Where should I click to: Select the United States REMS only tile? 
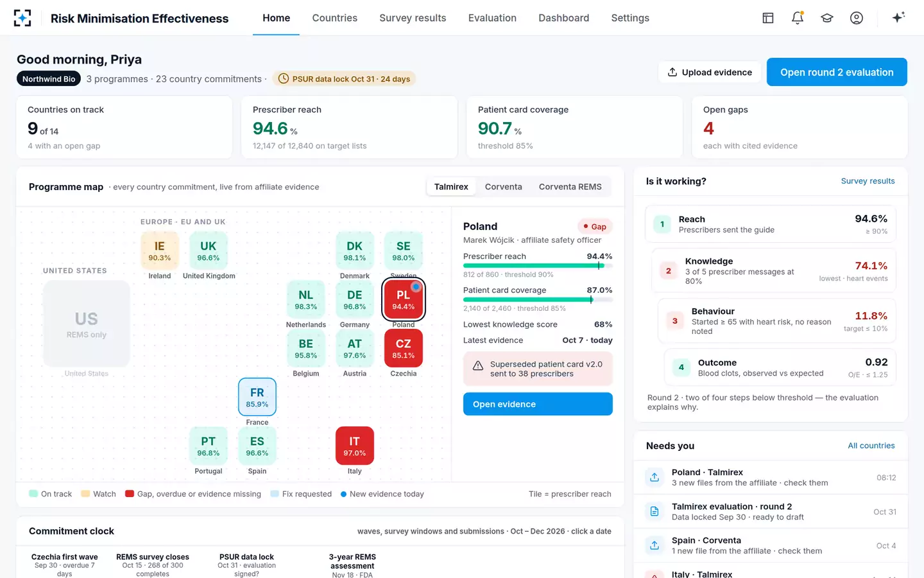[x=87, y=324]
